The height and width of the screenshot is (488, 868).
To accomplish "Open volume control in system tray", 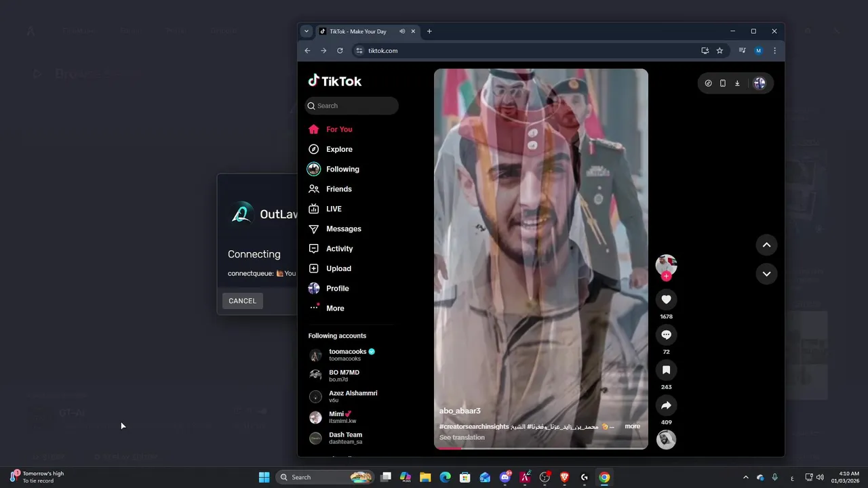I will [820, 477].
